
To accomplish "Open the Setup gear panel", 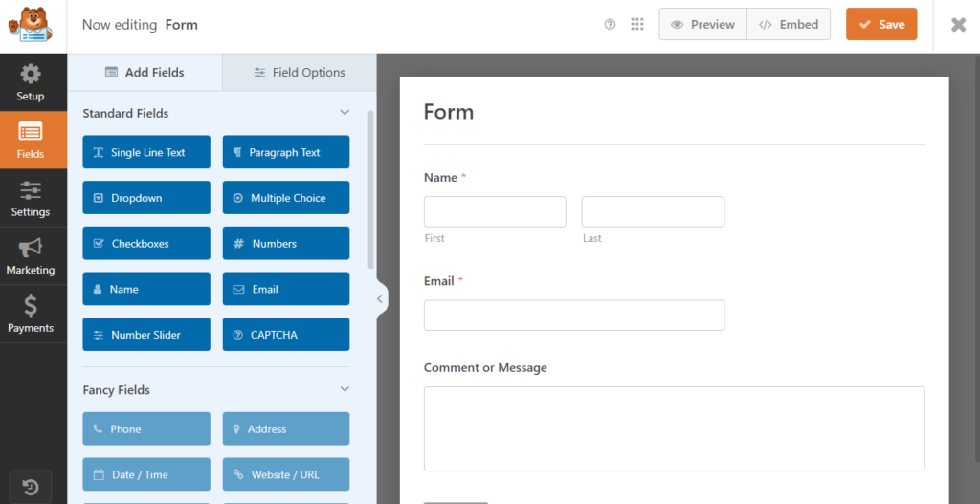I will click(x=31, y=82).
